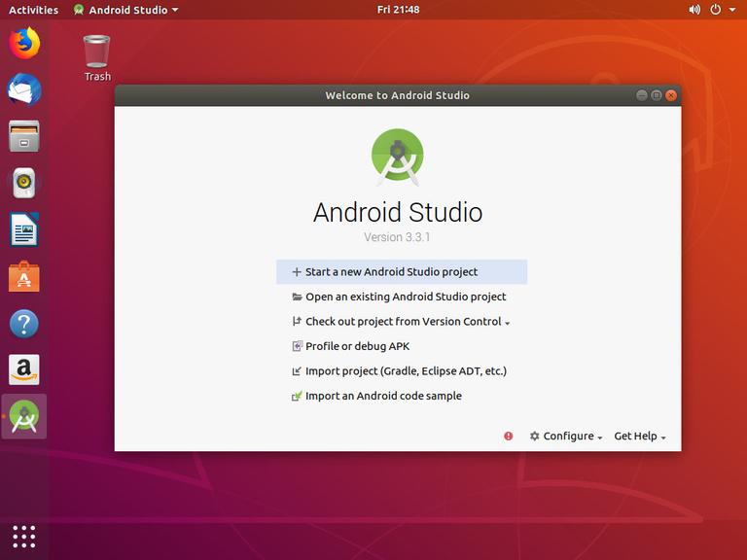The height and width of the screenshot is (560, 747).
Task: Click the plus icon beside Start a new project
Action: point(297,272)
